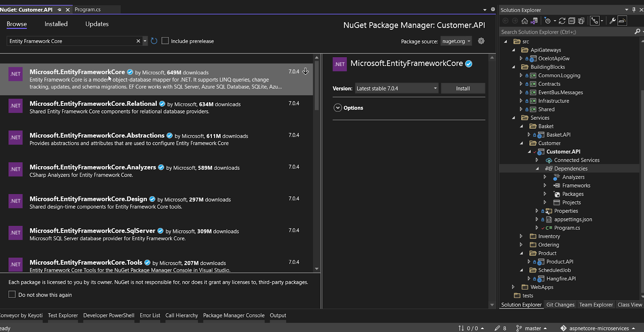
Task: Open the Output panel tab
Action: 278,316
